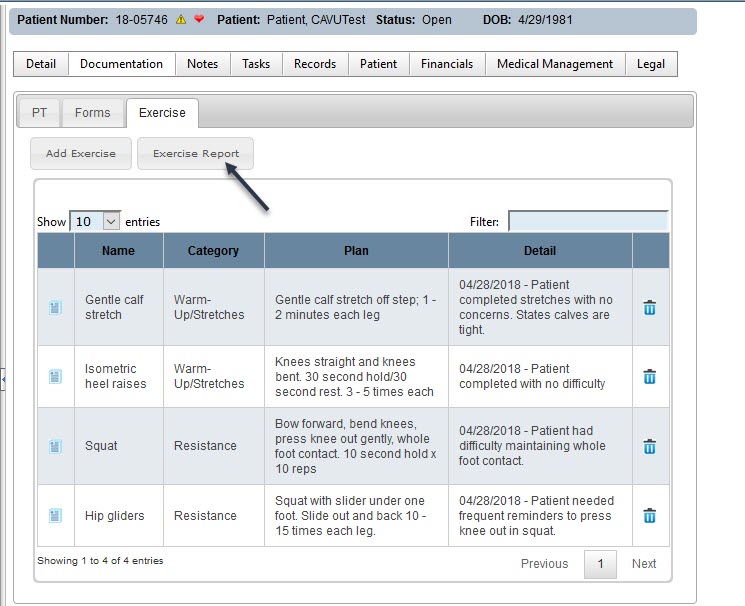The image size is (745, 606).
Task: Delete the Hip gliders exercise
Action: [x=649, y=516]
